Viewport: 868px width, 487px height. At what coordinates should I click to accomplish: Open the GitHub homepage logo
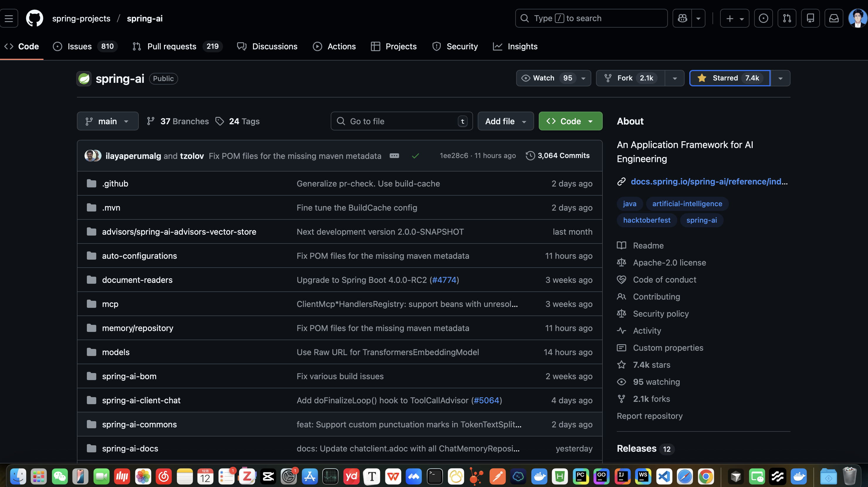tap(34, 18)
